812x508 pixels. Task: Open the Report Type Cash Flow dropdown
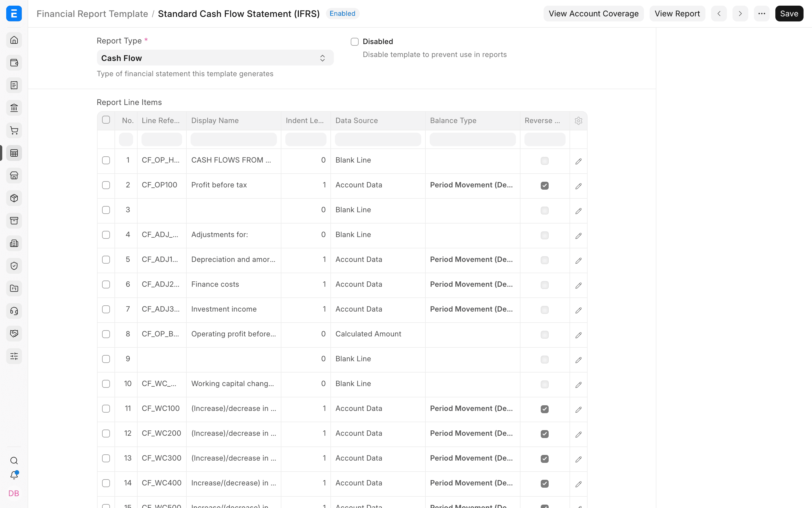click(x=215, y=58)
